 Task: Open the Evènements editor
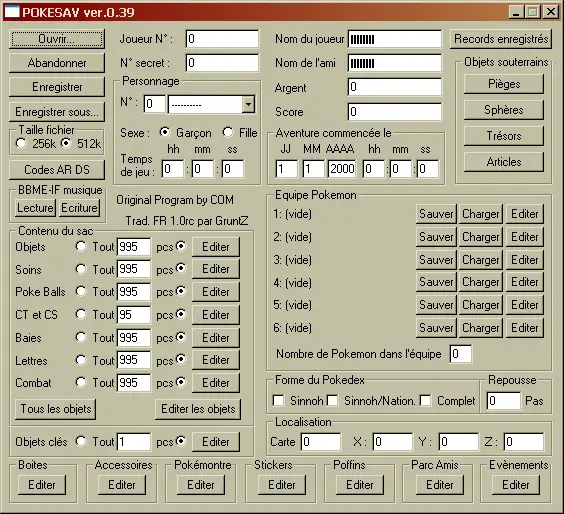[516, 485]
